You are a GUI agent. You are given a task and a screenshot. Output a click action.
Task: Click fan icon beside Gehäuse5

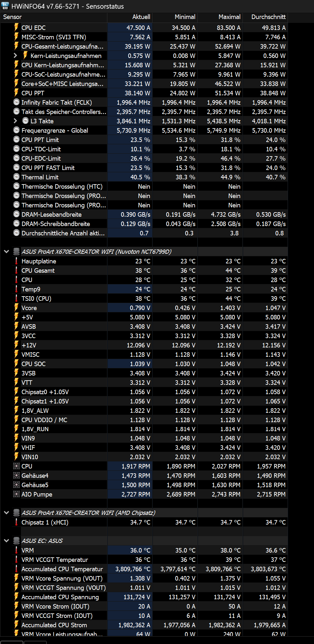[16, 485]
